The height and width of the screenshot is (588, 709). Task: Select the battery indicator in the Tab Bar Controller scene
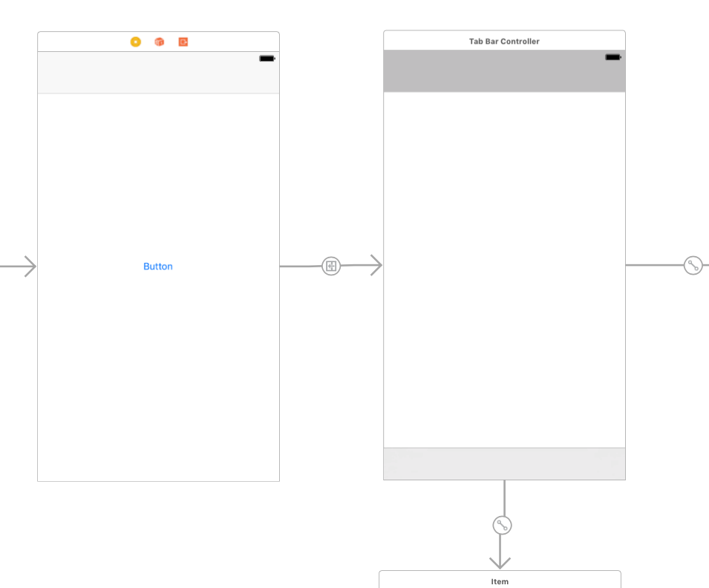(611, 56)
